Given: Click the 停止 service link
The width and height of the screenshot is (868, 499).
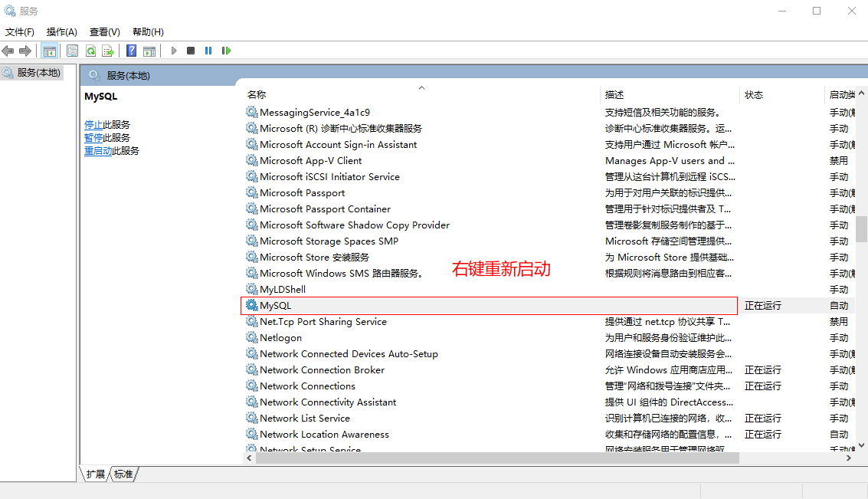Looking at the screenshot, I should coord(93,125).
